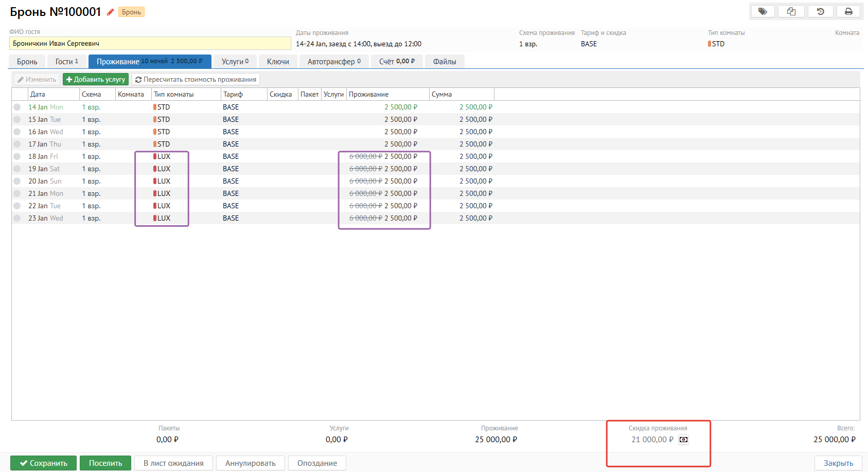The width and height of the screenshot is (868, 472).
Task: Click the tags icon button
Action: pos(763,11)
